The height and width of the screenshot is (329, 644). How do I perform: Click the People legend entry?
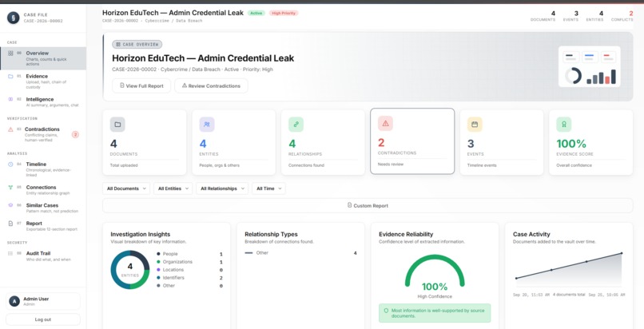pos(189,254)
